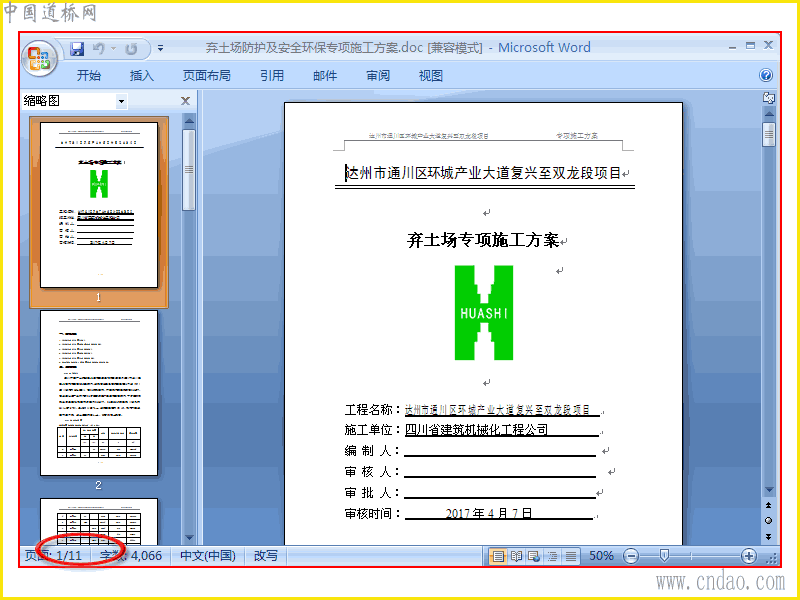Switch to Outline view
Viewport: 800px width, 600px height.
tap(553, 556)
